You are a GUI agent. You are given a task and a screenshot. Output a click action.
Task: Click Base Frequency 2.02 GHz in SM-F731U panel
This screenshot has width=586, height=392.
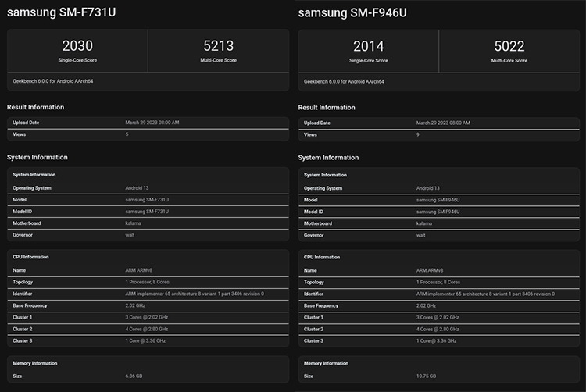pyautogui.click(x=135, y=305)
